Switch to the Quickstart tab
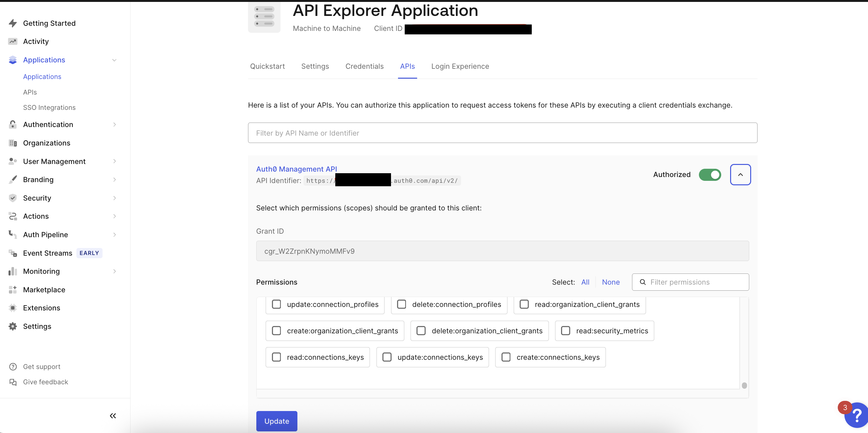 (267, 66)
